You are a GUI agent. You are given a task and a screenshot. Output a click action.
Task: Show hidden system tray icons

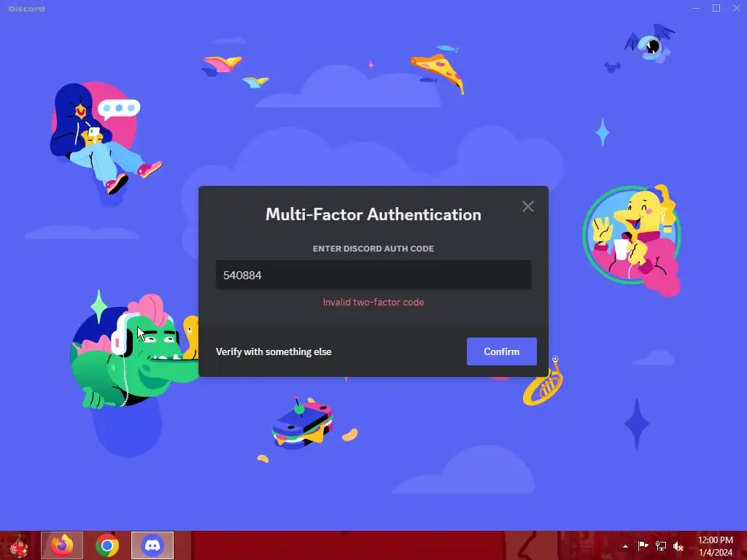625,546
